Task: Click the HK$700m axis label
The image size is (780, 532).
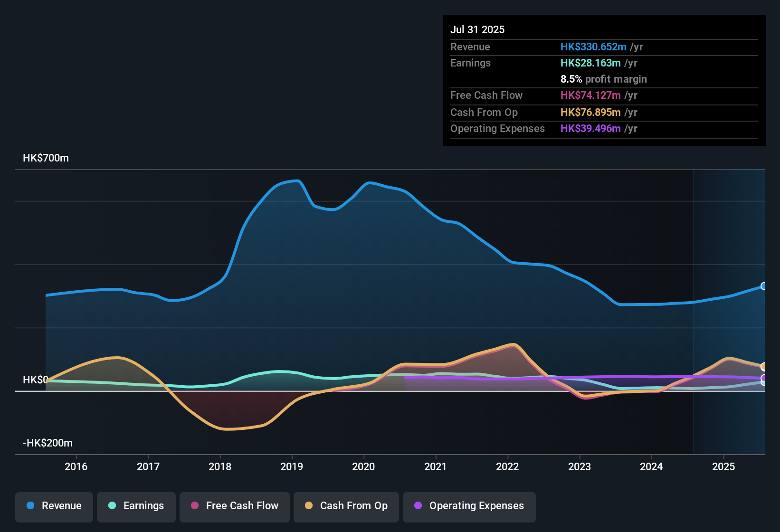Action: pyautogui.click(x=46, y=158)
